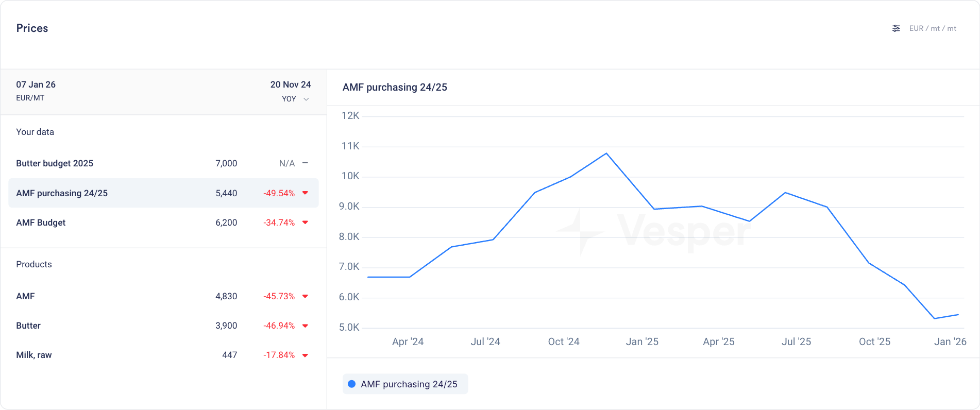Expand the YOY comparison dropdown
This screenshot has width=980, height=410.
(296, 99)
